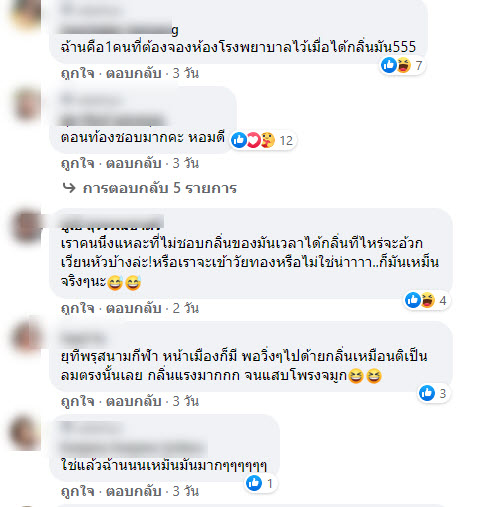486x507 pixels.
Task: Click the haha reaction icon beside count 4
Action: pyautogui.click(x=428, y=300)
